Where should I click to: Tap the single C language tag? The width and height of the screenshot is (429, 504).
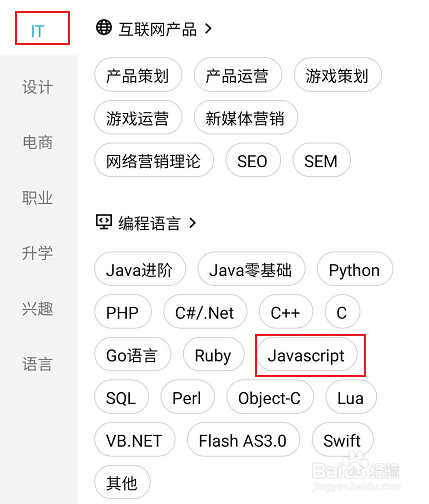tap(342, 312)
